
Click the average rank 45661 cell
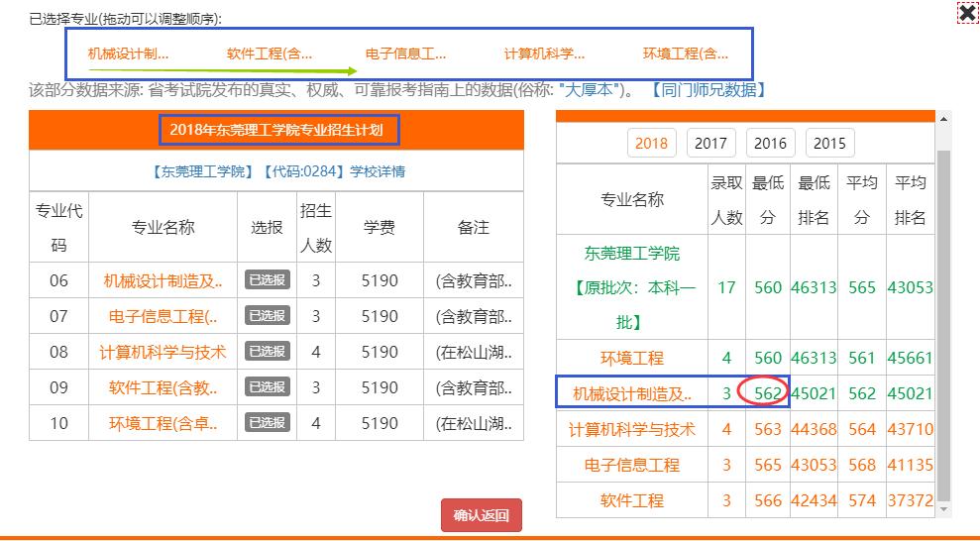[x=910, y=358]
